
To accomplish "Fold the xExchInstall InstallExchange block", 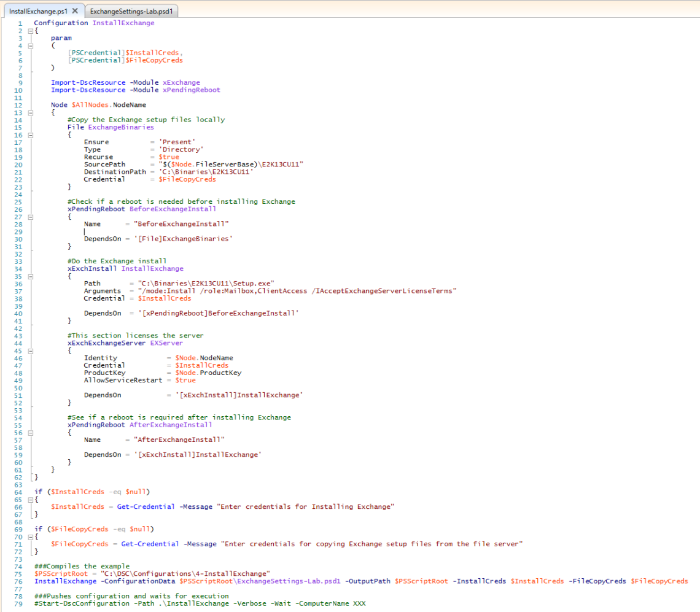I will pos(30,276).
